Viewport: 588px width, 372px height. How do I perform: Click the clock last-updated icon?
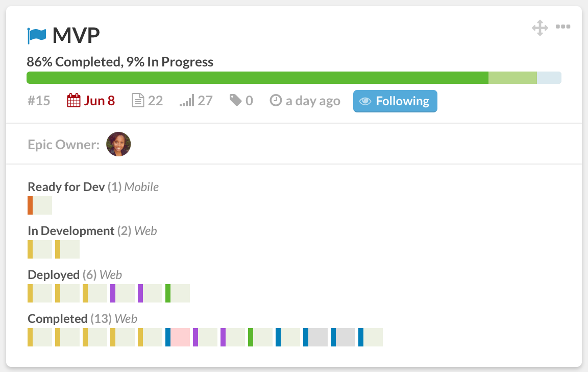tap(276, 100)
